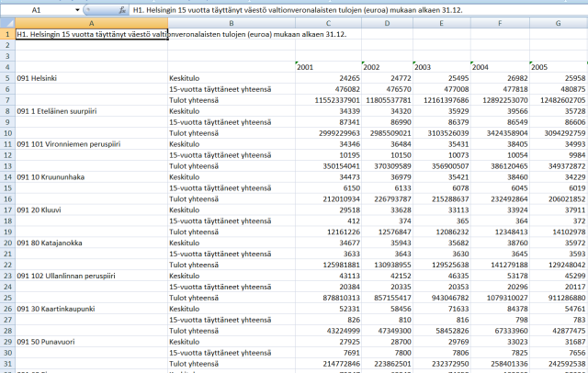The width and height of the screenshot is (588, 373).
Task: Click cell A1 with the H1. Helsingin title
Action: (x=92, y=34)
